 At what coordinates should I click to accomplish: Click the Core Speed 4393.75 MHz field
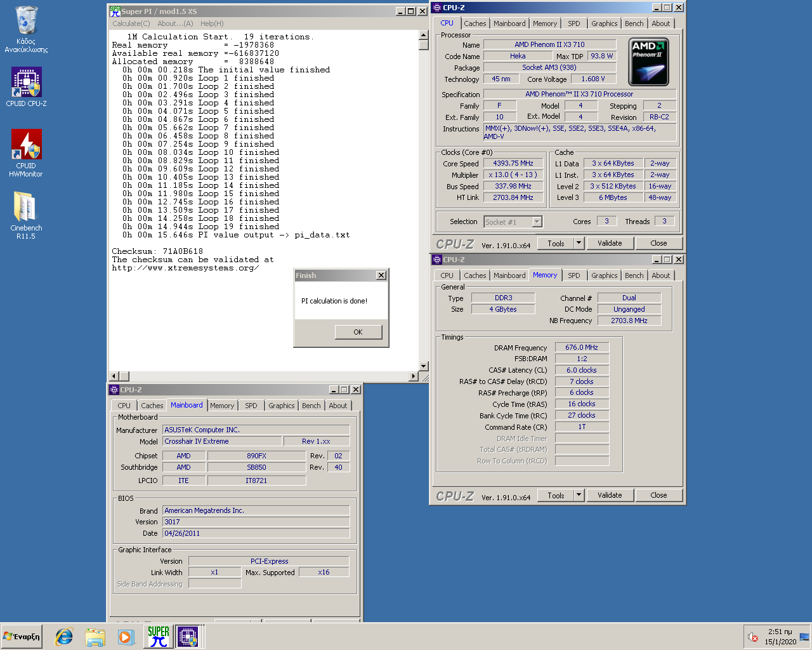click(x=513, y=163)
